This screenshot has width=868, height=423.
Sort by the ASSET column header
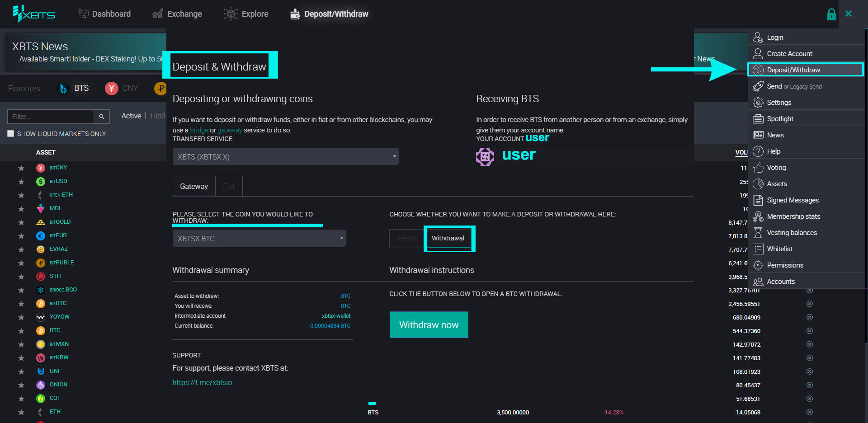(46, 152)
